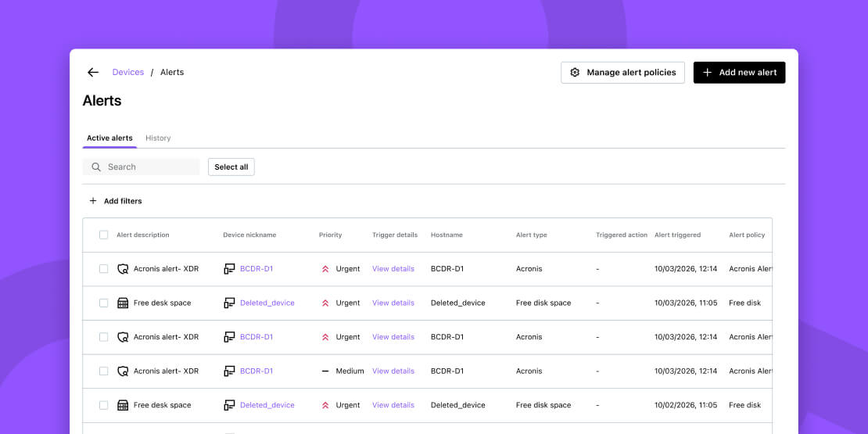Click the Medium priority dash icon
This screenshot has height=434, width=868.
pyautogui.click(x=325, y=371)
